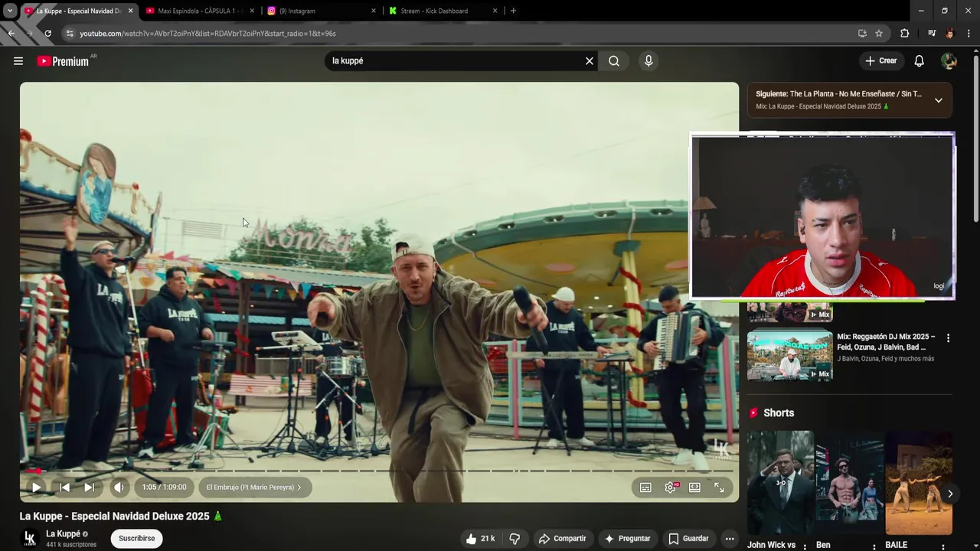Image resolution: width=980 pixels, height=551 pixels.
Task: Open La Kuppé channel name link
Action: point(63,534)
